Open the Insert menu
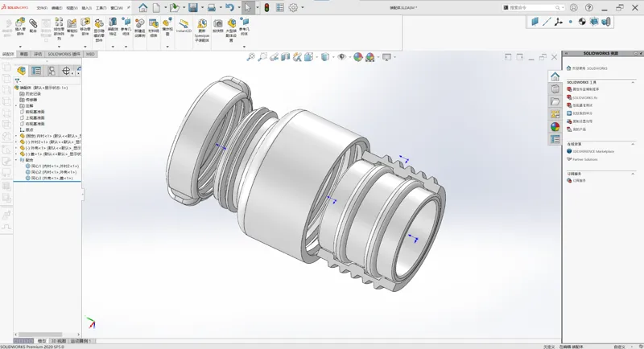The width and height of the screenshot is (644, 349). tap(87, 8)
